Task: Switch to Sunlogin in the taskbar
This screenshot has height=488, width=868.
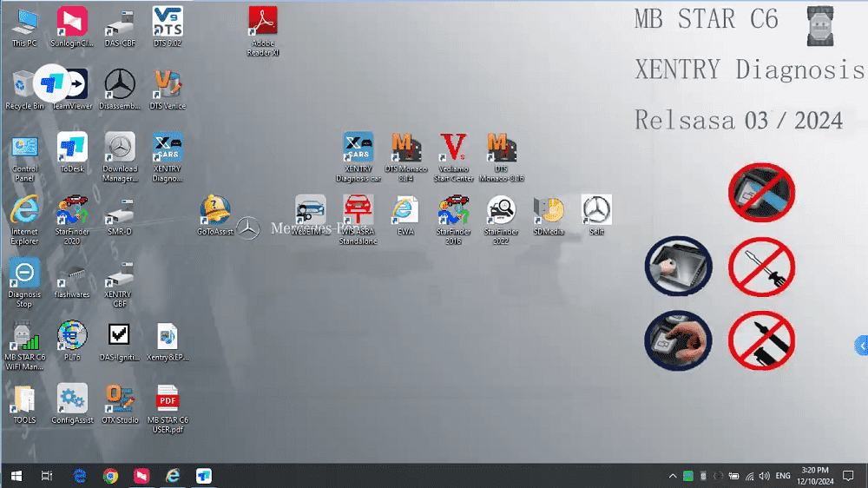Action: [141, 476]
